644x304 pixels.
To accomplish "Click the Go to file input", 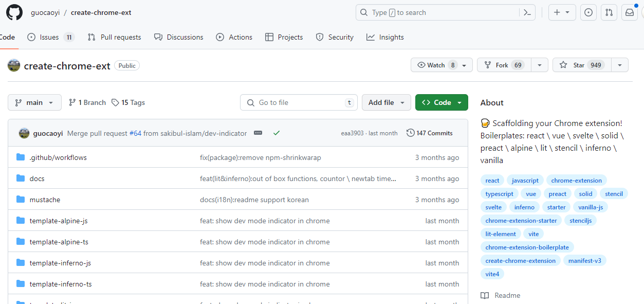I will [299, 102].
